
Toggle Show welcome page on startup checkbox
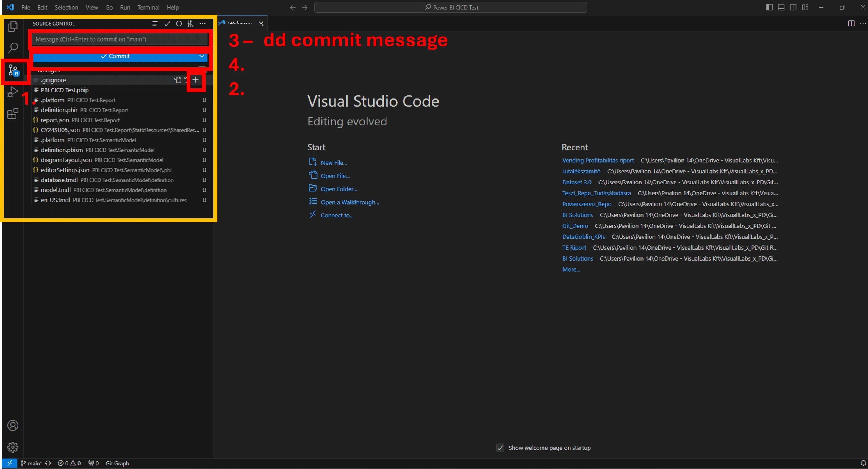pos(500,448)
